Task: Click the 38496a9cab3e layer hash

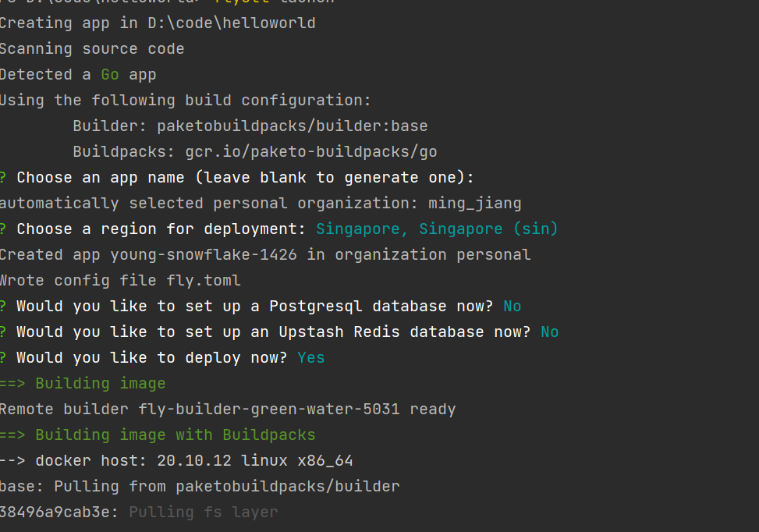Action: click(x=58, y=512)
